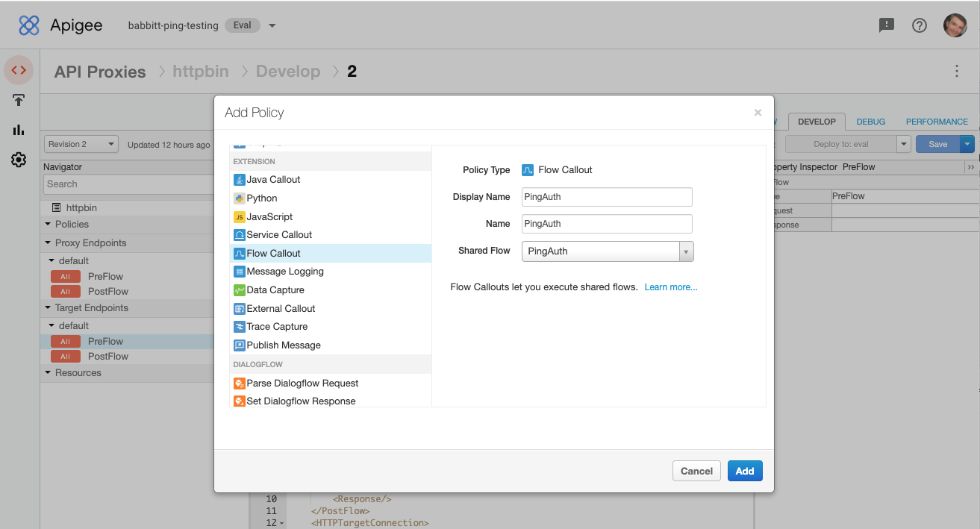Switch to the DEBUG tab

tap(871, 121)
